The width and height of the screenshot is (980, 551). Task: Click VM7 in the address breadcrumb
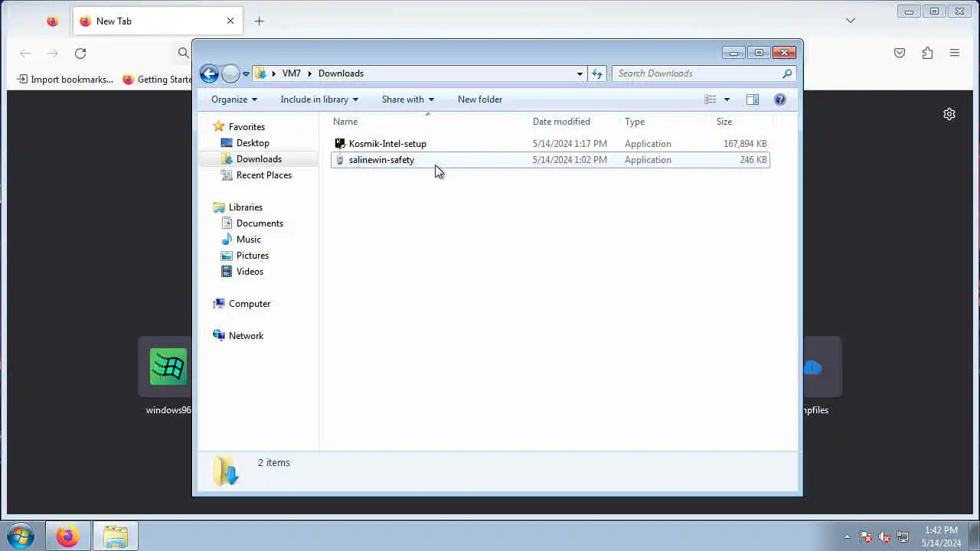point(291,73)
